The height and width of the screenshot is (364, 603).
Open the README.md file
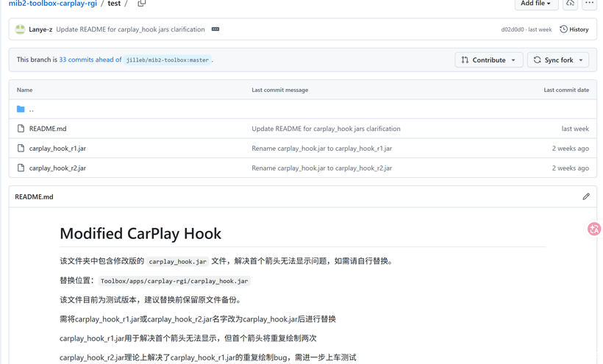point(48,129)
